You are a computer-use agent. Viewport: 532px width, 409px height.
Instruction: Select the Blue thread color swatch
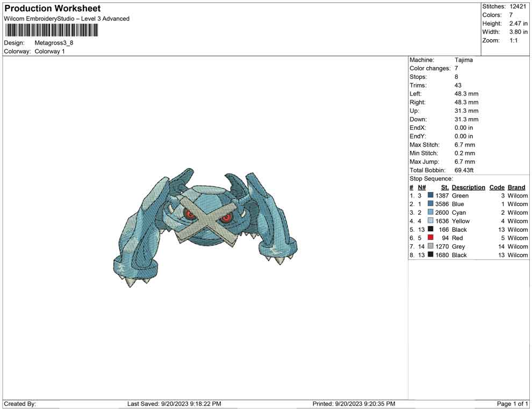[x=430, y=203]
